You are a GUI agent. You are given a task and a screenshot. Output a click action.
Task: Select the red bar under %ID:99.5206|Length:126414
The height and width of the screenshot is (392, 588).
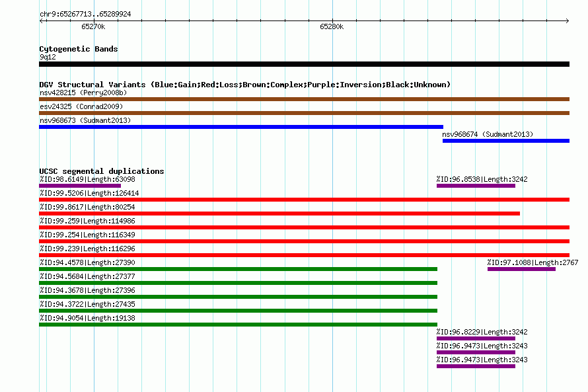pos(304,200)
